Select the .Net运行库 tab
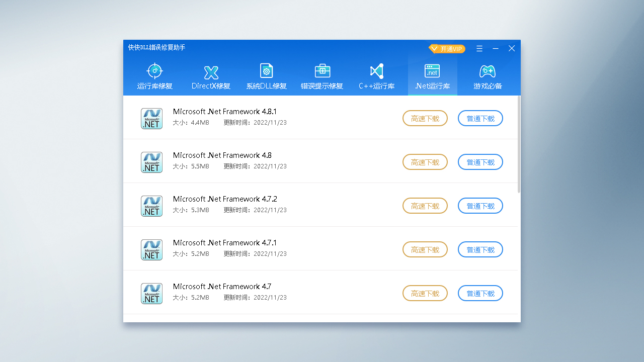The image size is (644, 362). click(432, 76)
